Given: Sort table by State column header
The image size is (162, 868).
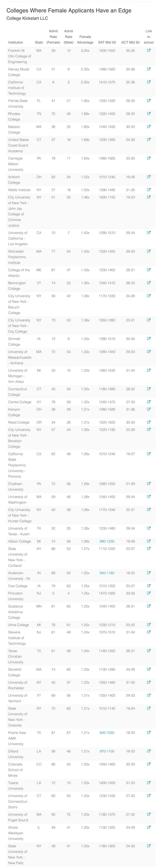Looking at the screenshot, I should coord(39,43).
